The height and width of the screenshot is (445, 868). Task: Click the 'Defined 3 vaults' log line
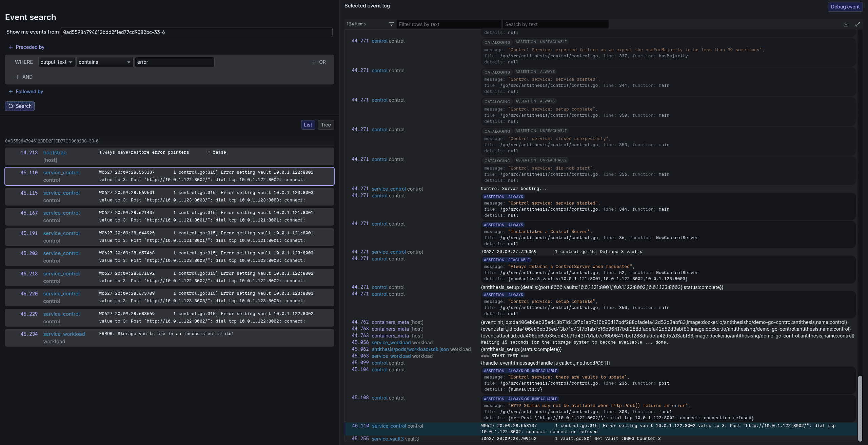tap(561, 252)
